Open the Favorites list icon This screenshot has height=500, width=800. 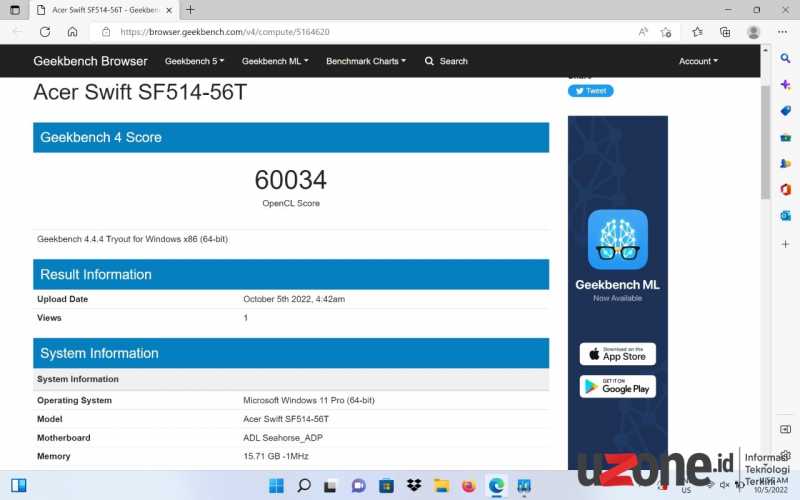[x=697, y=32]
